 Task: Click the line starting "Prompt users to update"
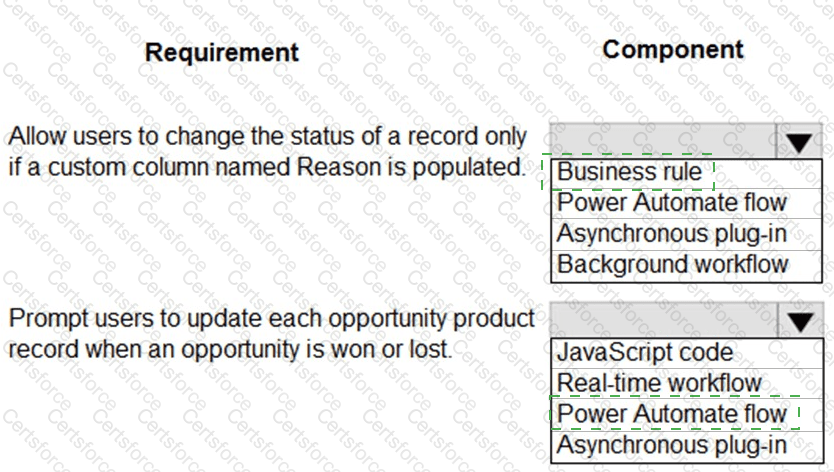point(271,320)
